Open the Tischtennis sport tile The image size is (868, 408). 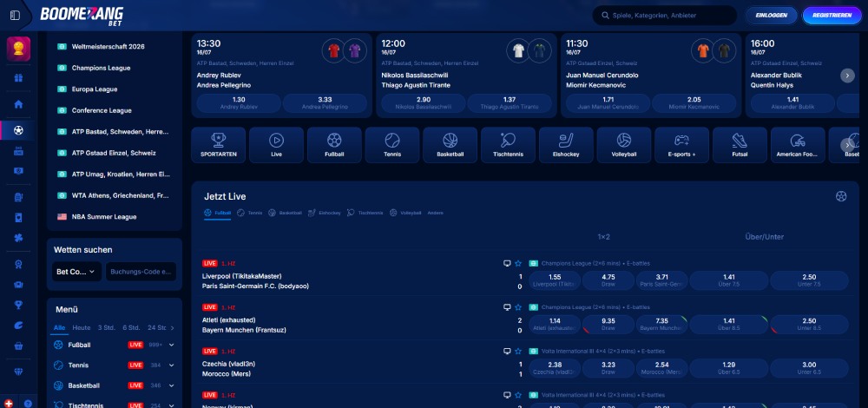pyautogui.click(x=508, y=145)
